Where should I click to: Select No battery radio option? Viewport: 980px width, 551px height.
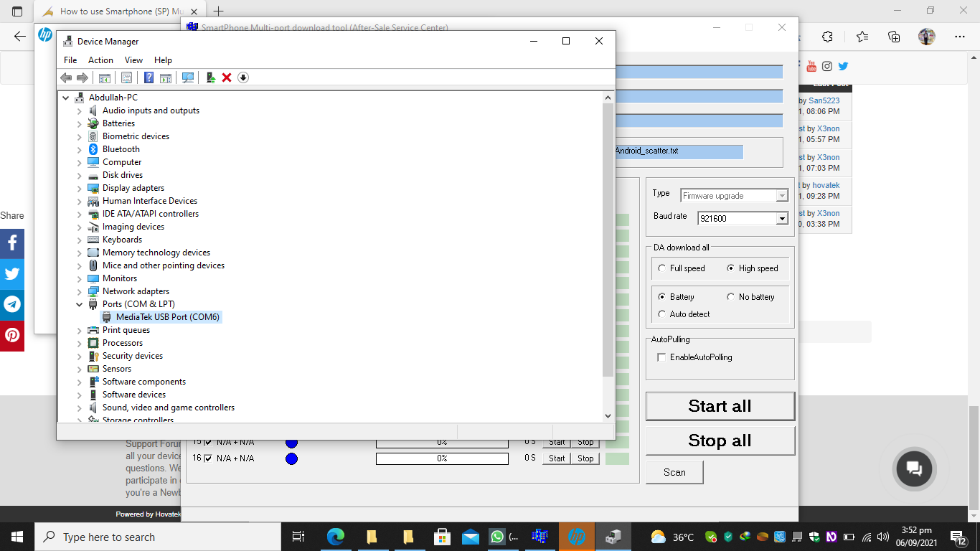coord(730,297)
